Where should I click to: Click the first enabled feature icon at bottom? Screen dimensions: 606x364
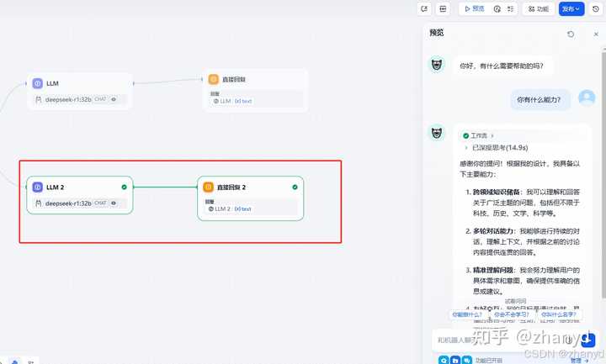[x=444, y=361]
